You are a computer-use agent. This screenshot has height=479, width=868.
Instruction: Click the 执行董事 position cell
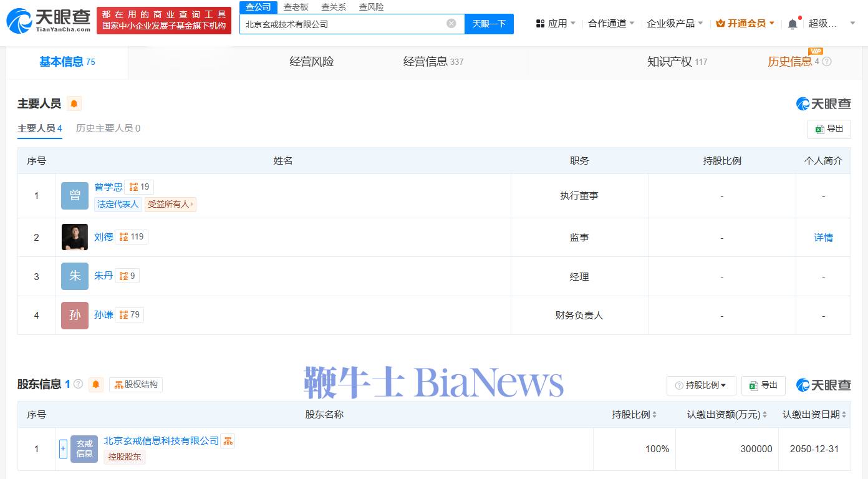(579, 196)
